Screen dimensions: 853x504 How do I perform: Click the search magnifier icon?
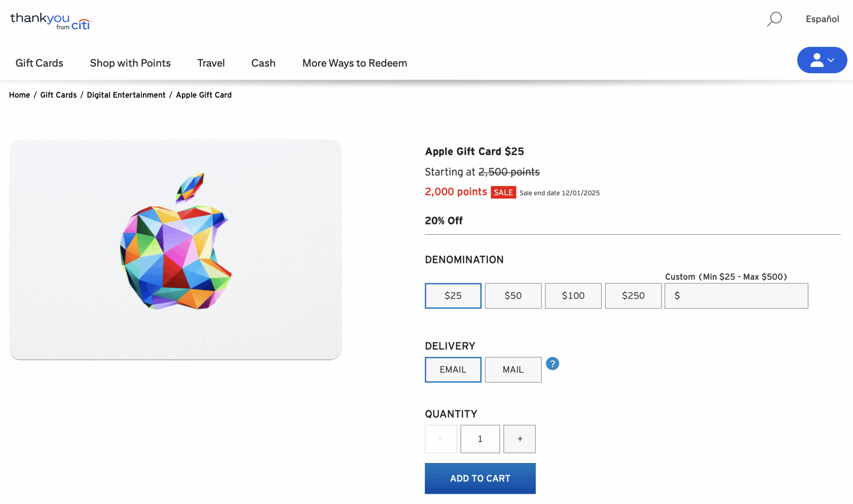pyautogui.click(x=774, y=19)
